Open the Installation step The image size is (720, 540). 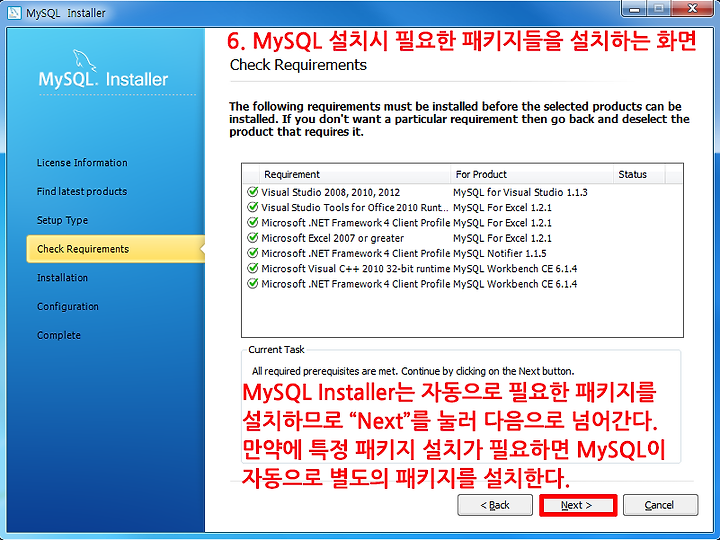coord(62,278)
